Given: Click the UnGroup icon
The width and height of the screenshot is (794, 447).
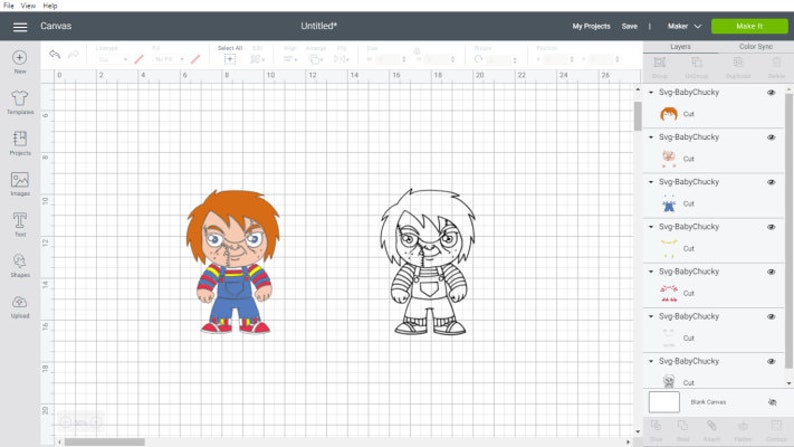Looking at the screenshot, I should click(697, 63).
